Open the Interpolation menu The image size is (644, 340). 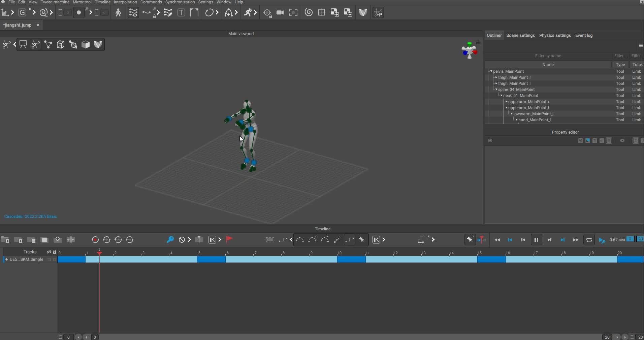pyautogui.click(x=125, y=2)
